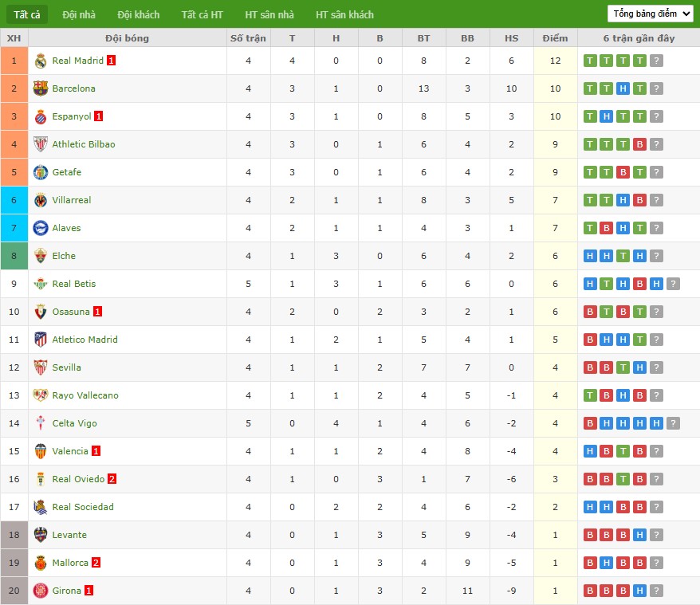The width and height of the screenshot is (700, 605).
Task: Click Real Madrid's first green T result
Action: (x=590, y=61)
